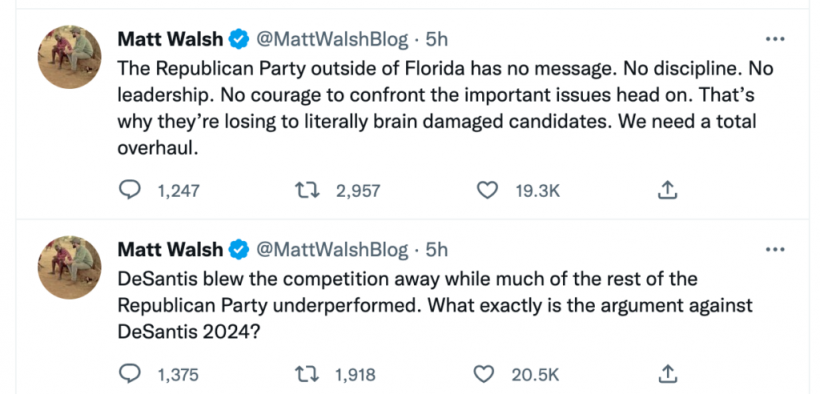
Task: Open more options for the DeSantis tweet
Action: pyautogui.click(x=775, y=250)
